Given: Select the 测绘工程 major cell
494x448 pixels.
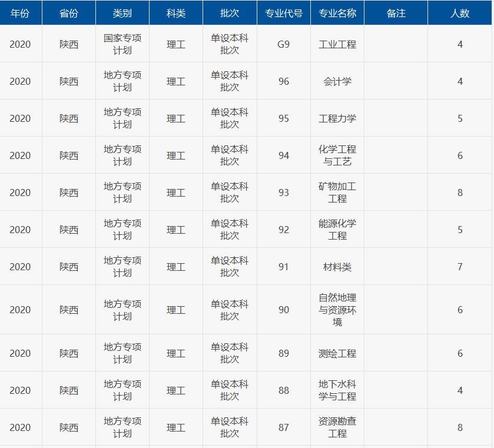Looking at the screenshot, I should [337, 353].
